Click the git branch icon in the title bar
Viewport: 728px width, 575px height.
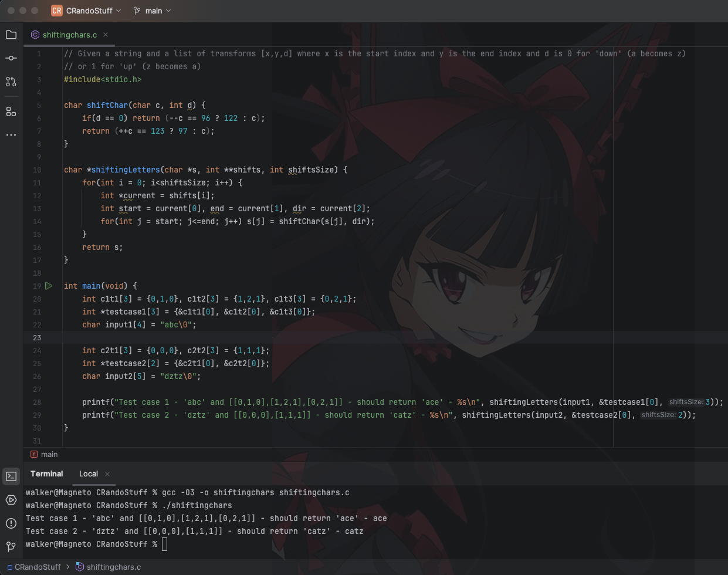(137, 11)
